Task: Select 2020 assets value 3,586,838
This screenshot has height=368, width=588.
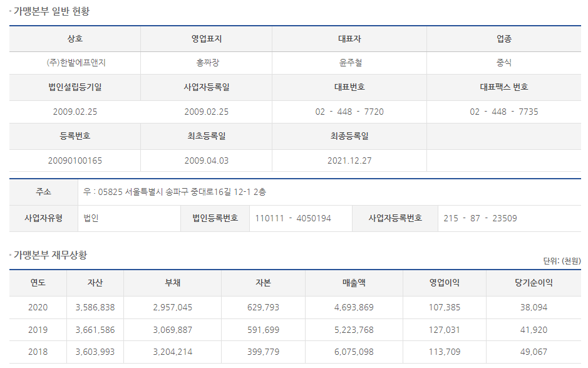Action: [95, 307]
